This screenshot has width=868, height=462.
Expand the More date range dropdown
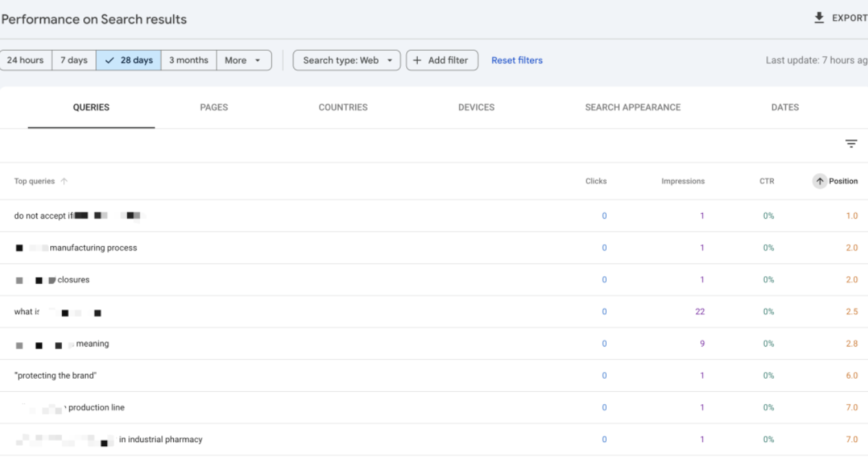click(x=245, y=60)
